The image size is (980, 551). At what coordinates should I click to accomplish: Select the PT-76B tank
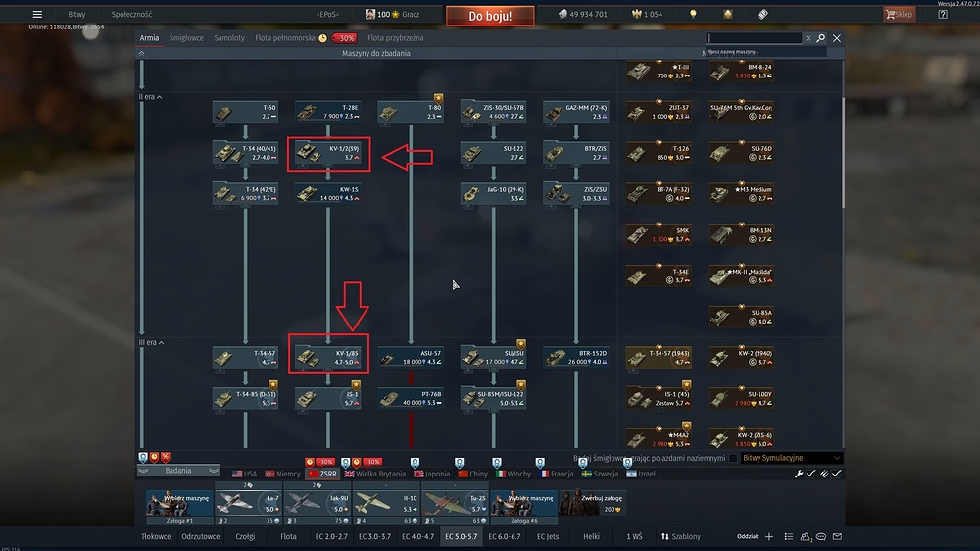411,398
